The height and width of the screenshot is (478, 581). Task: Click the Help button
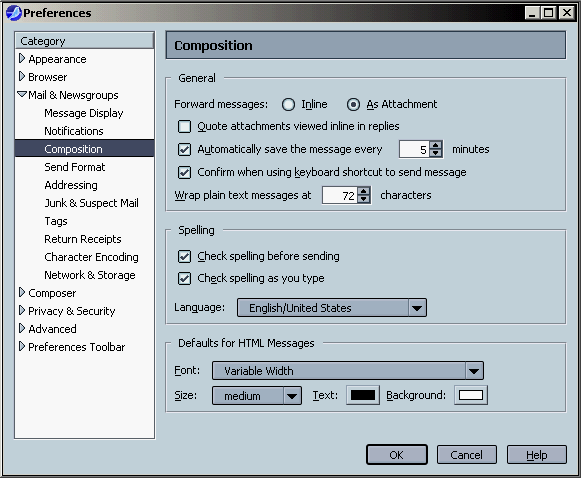(x=537, y=455)
